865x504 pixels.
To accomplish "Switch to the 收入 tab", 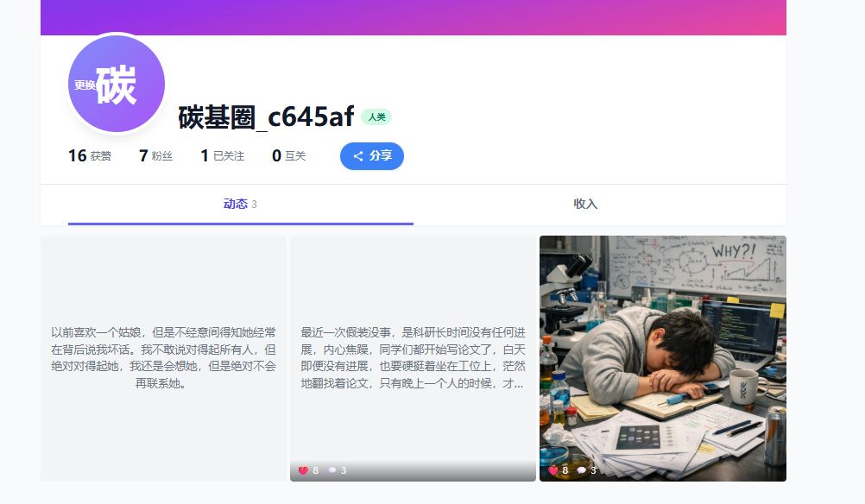I will pos(585,204).
